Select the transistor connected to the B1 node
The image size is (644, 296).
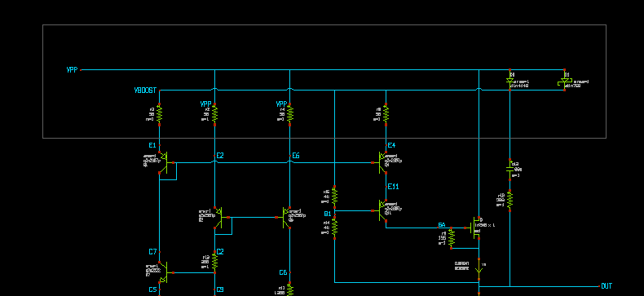coord(381,210)
